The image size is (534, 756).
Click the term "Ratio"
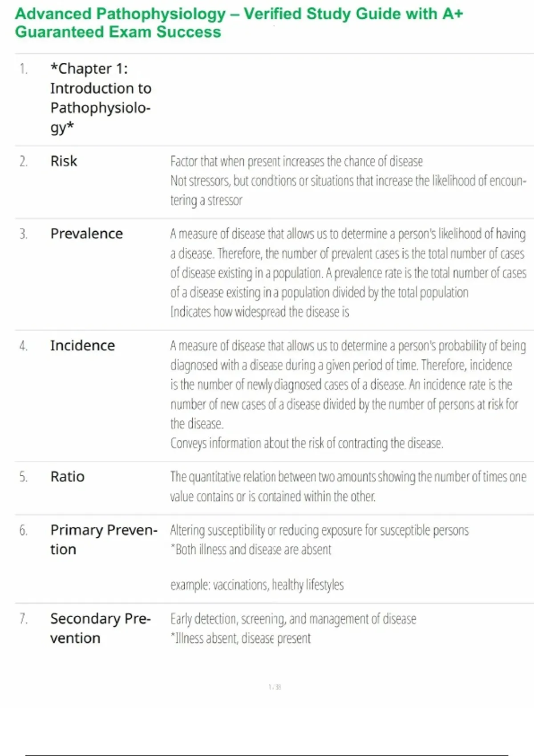pyautogui.click(x=67, y=477)
